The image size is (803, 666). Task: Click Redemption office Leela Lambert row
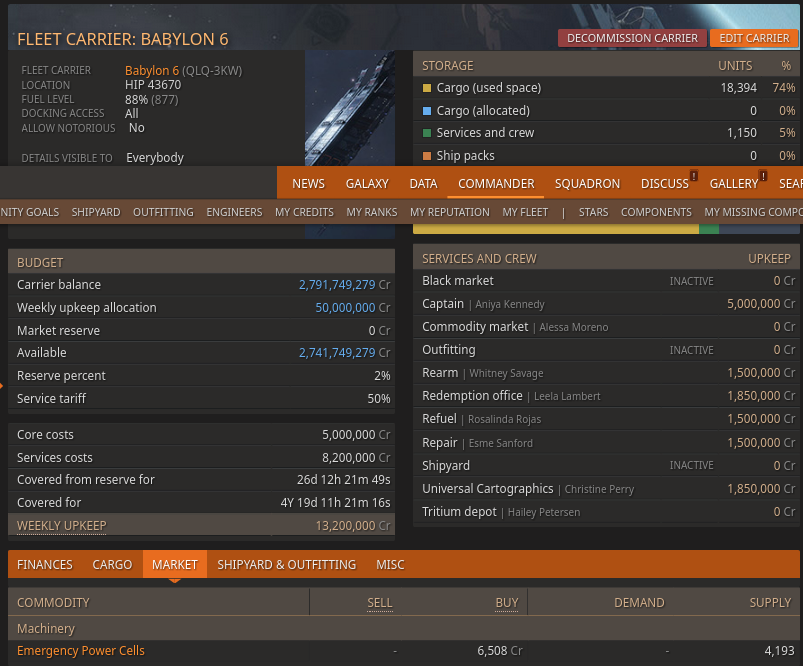coord(606,396)
